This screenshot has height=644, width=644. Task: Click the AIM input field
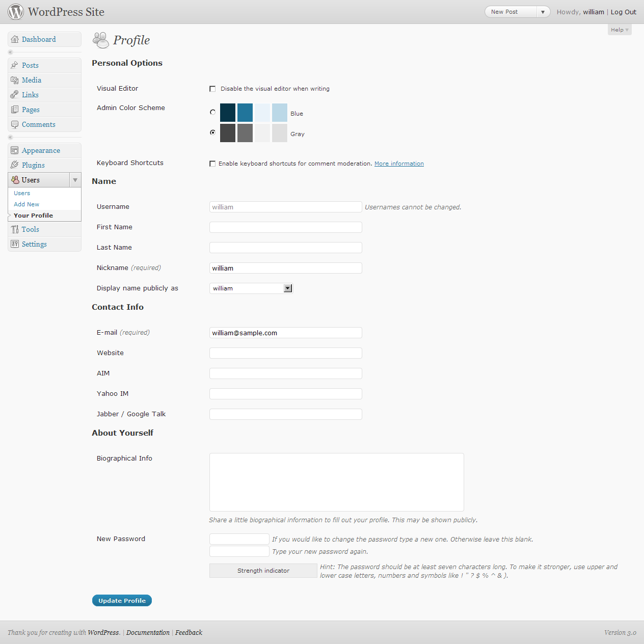pos(286,373)
